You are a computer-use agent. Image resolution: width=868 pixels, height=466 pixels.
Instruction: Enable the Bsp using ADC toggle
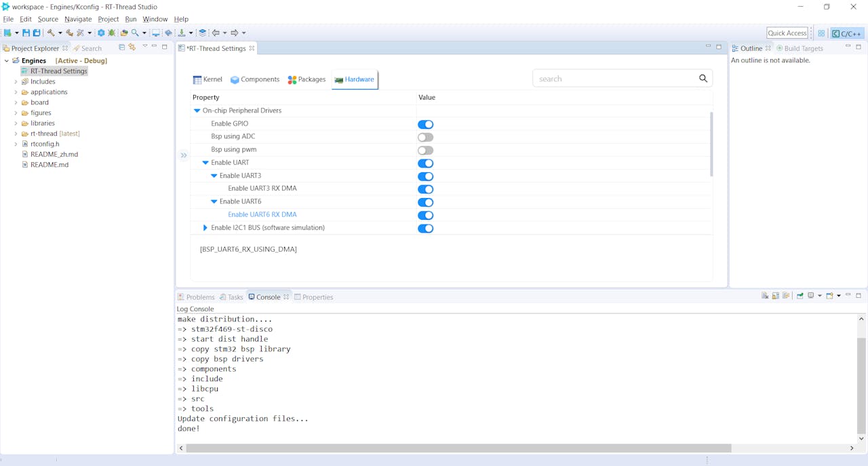[x=425, y=137]
